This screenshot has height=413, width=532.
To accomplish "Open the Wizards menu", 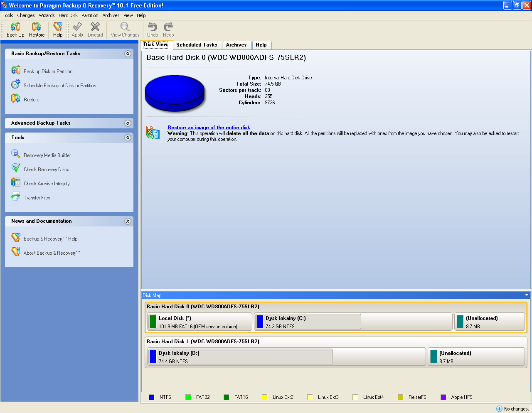I will tap(47, 15).
